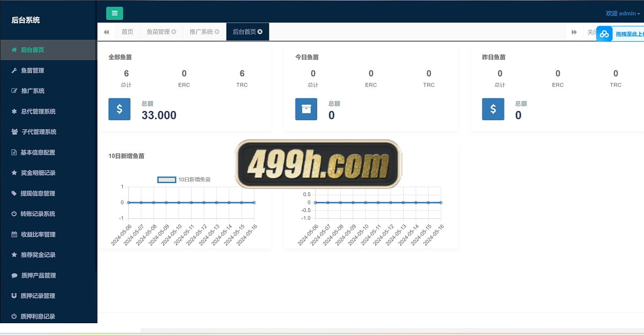Viewport: 644px width, 335px height.
Task: Toggle the sidebar with the hamburger button
Action: point(115,13)
